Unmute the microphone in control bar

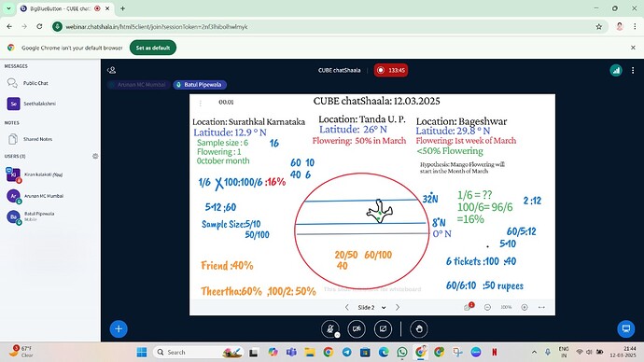(x=330, y=328)
